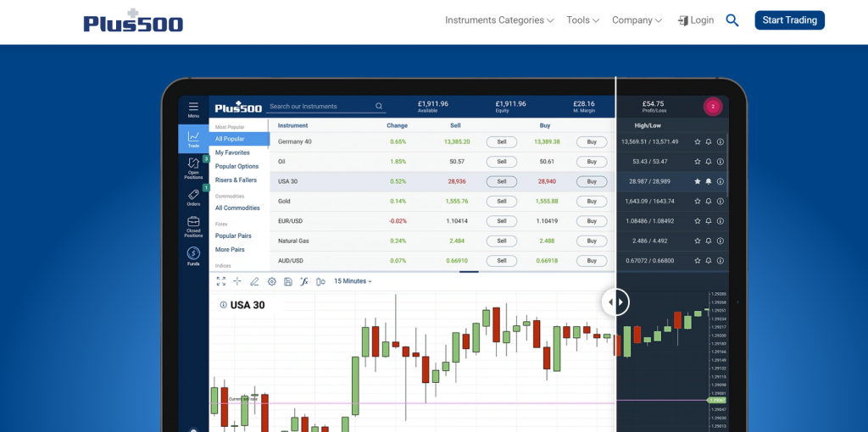Open chart settings gear icon
Viewport: 868px width, 432px height.
pyautogui.click(x=271, y=281)
